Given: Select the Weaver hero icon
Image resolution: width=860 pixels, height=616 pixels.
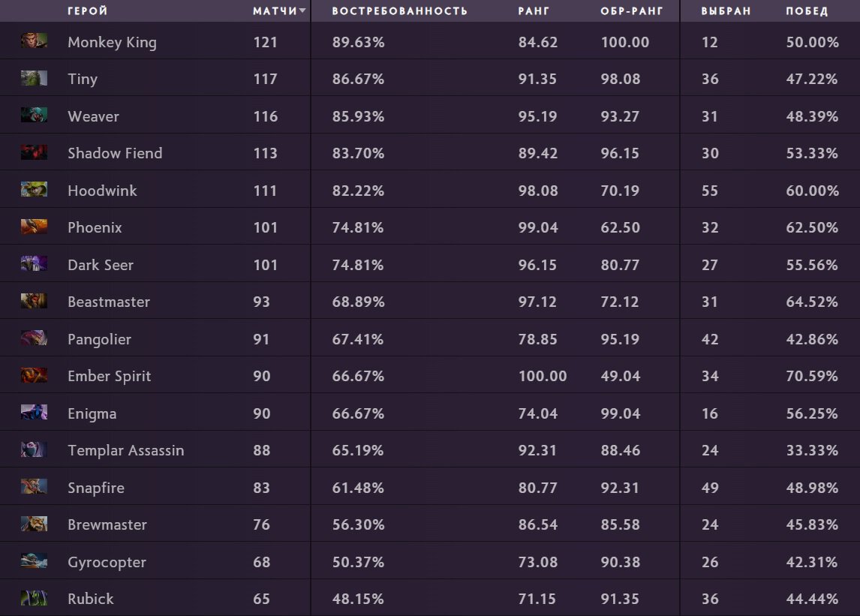Looking at the screenshot, I should click(34, 115).
